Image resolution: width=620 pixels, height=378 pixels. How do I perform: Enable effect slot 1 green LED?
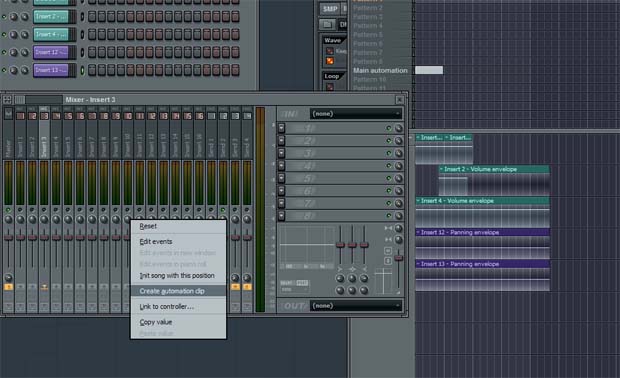(389, 128)
